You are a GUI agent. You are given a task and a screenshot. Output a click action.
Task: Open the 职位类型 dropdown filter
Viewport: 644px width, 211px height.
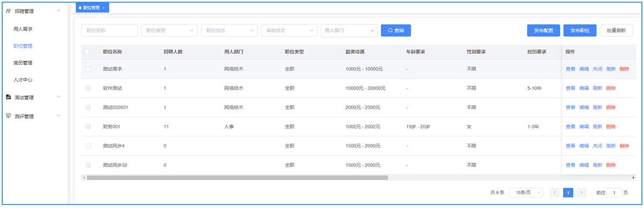[x=169, y=30]
